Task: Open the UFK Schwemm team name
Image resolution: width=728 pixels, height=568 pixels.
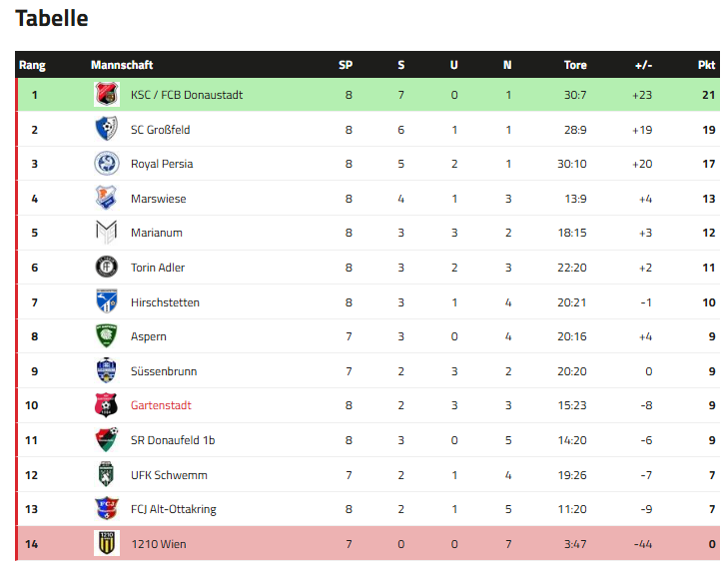Action: (x=169, y=475)
